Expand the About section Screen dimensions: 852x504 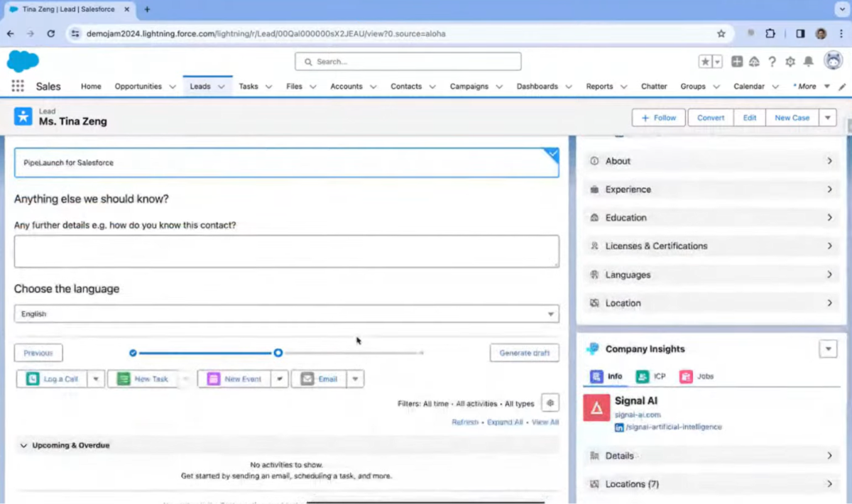(711, 161)
